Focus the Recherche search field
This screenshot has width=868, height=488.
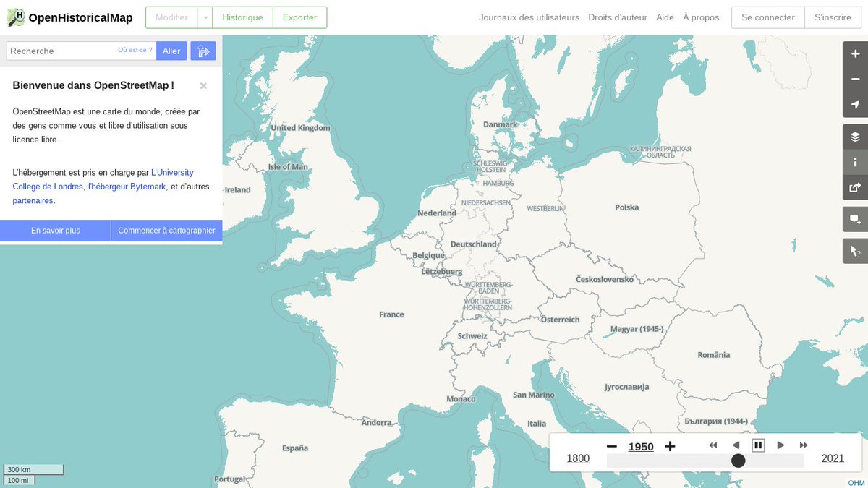81,51
